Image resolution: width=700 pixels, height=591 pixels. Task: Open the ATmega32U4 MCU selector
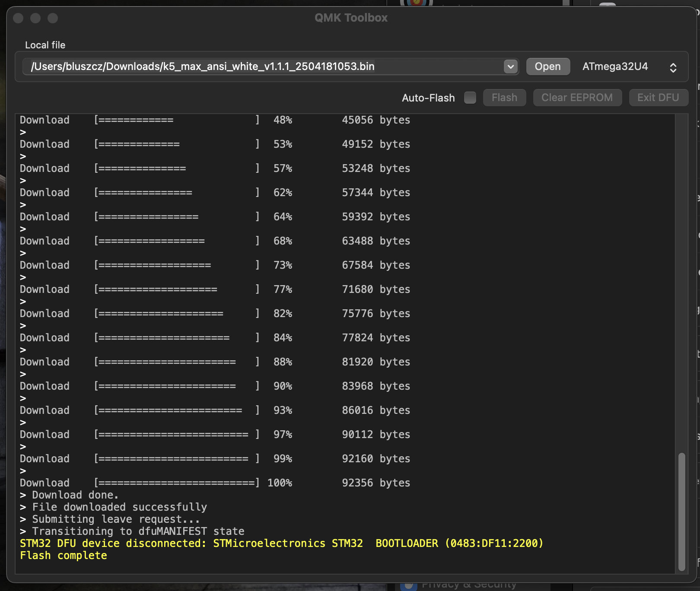(x=615, y=67)
